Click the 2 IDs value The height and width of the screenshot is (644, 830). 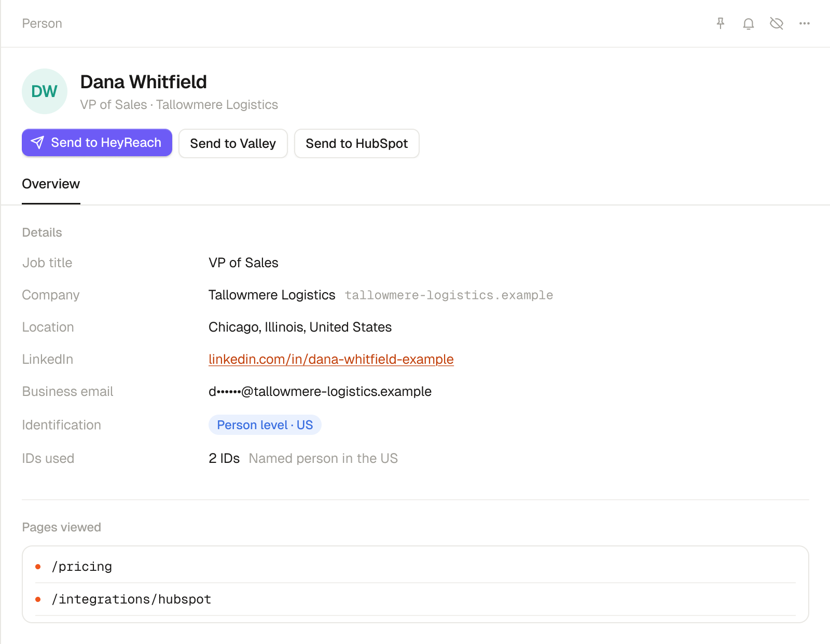click(224, 458)
